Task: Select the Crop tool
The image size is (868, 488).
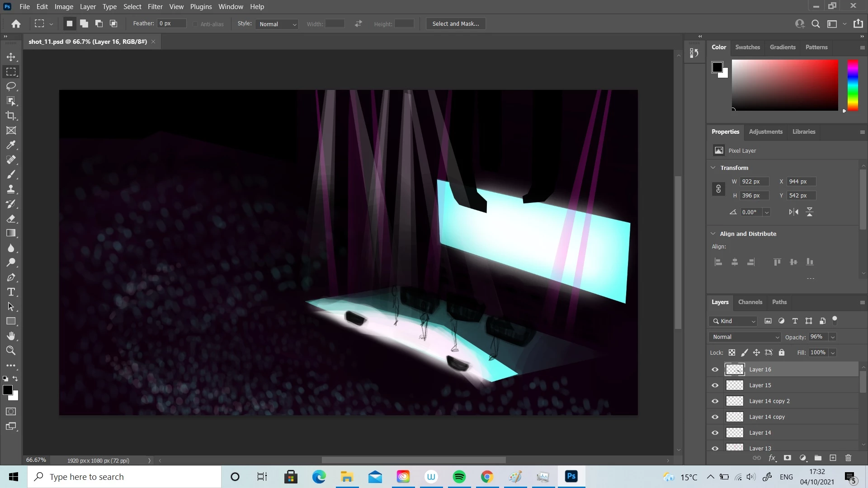Action: click(x=11, y=116)
